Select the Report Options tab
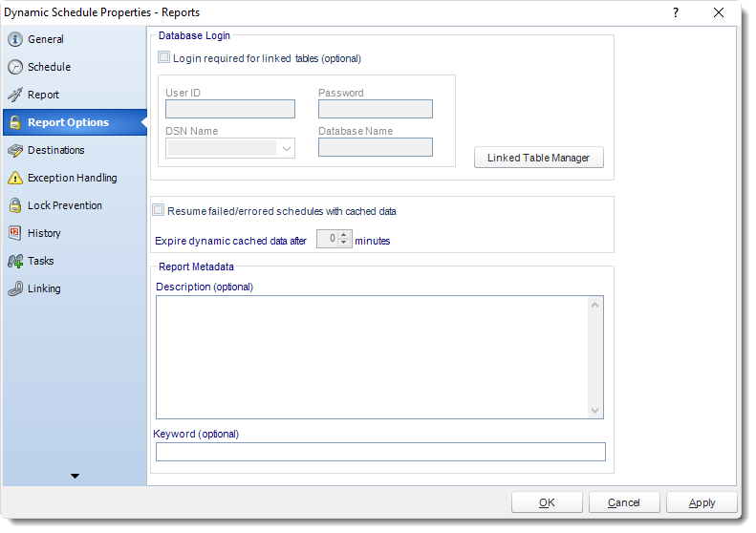The width and height of the screenshot is (756, 533). [75, 122]
